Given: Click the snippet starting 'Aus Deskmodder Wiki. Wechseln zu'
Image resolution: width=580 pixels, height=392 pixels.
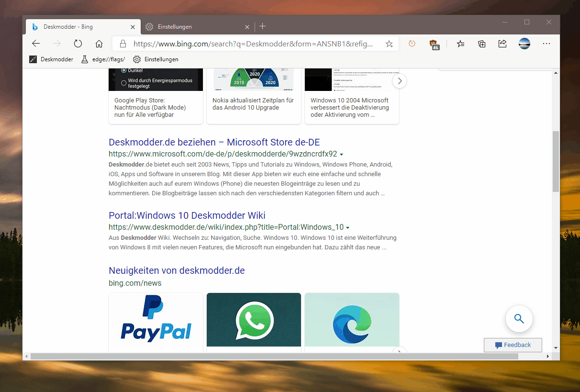Looking at the screenshot, I should click(x=253, y=243).
